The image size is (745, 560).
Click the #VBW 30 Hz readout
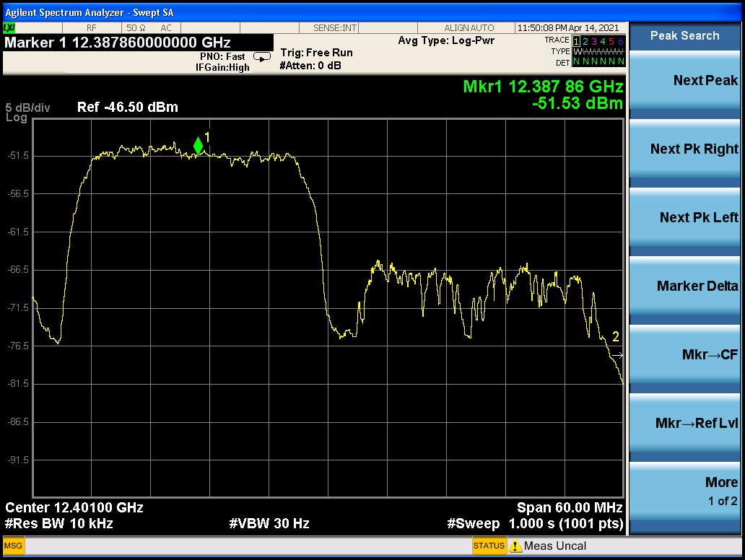(x=269, y=523)
